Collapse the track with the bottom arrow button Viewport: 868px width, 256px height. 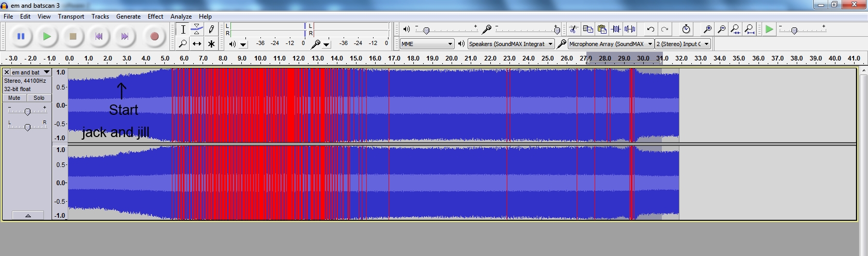click(x=27, y=215)
